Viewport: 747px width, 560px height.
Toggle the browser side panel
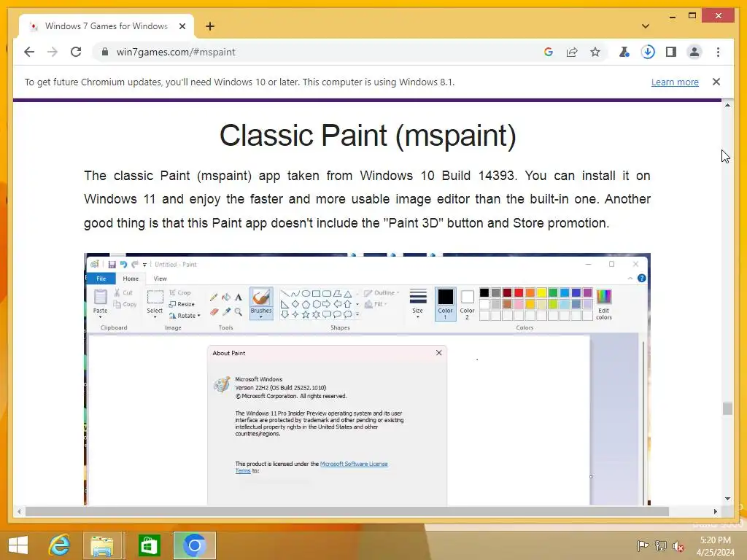[671, 52]
